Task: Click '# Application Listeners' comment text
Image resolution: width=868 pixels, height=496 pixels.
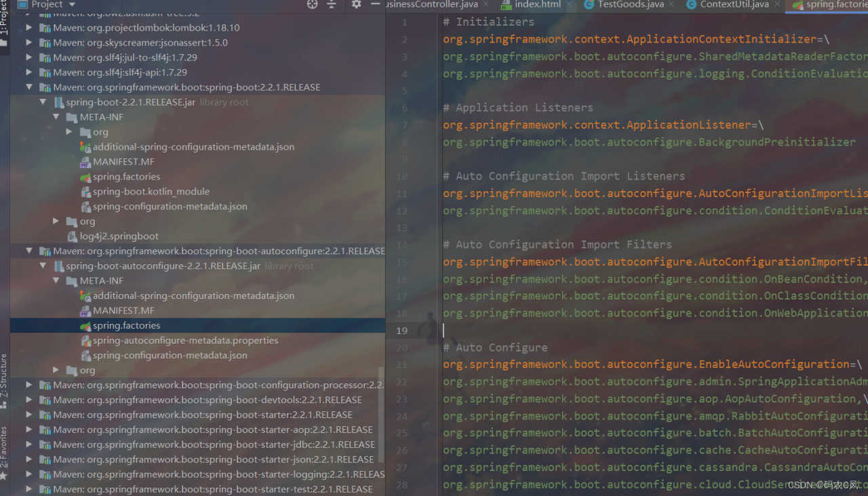Action: [518, 108]
